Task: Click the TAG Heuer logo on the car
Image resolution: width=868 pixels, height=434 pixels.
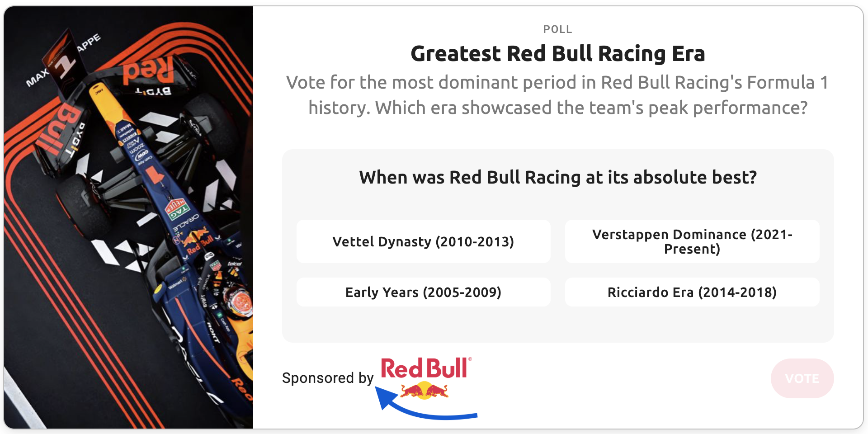Action: 176,209
